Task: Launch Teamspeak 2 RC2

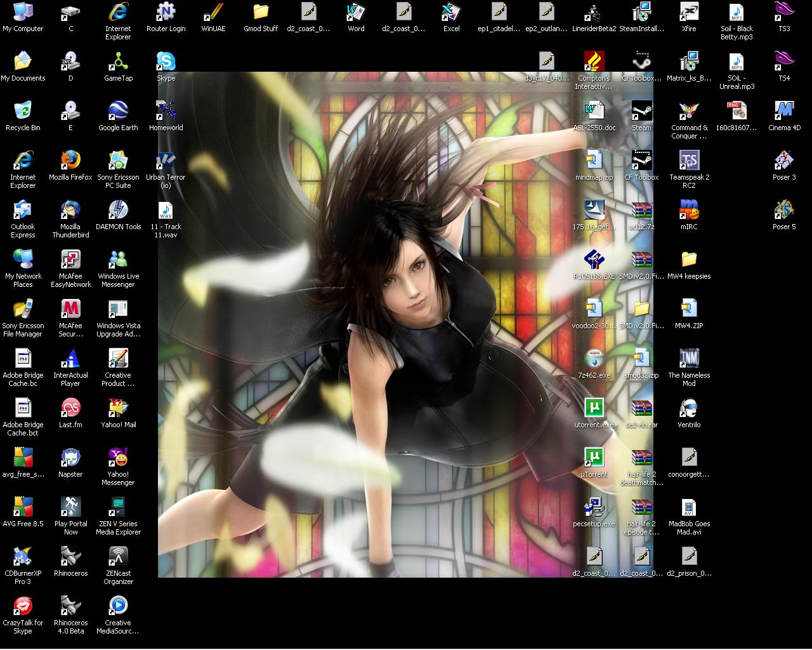Action: click(689, 161)
